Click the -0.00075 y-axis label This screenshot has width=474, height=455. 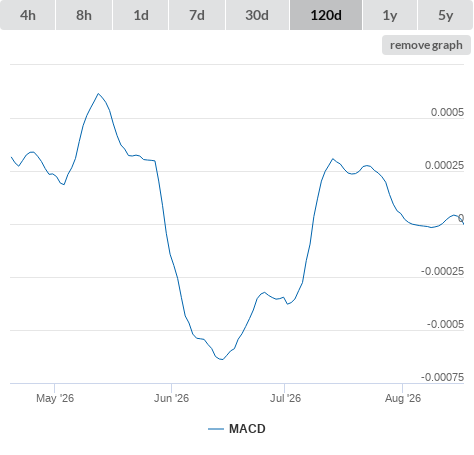click(x=442, y=377)
